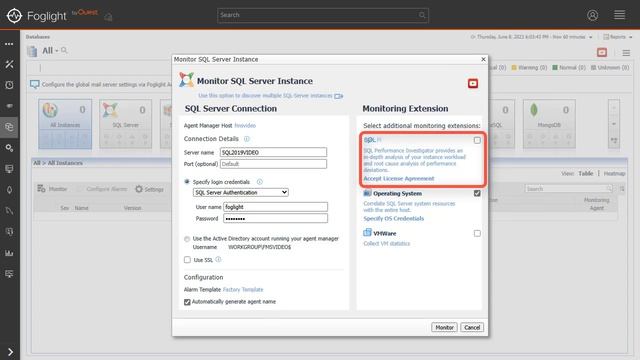Open the clock alarms sidebar icon
The height and width of the screenshot is (360, 640).
(9, 85)
